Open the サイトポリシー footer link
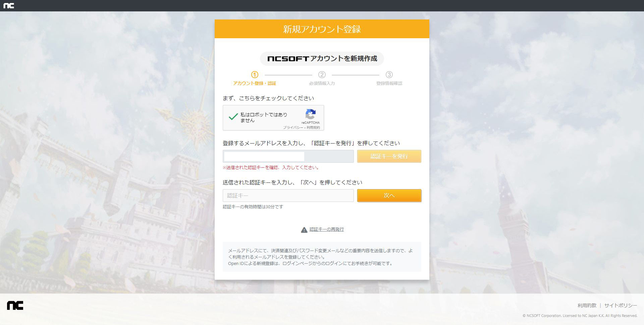The height and width of the screenshot is (325, 644). tap(621, 306)
